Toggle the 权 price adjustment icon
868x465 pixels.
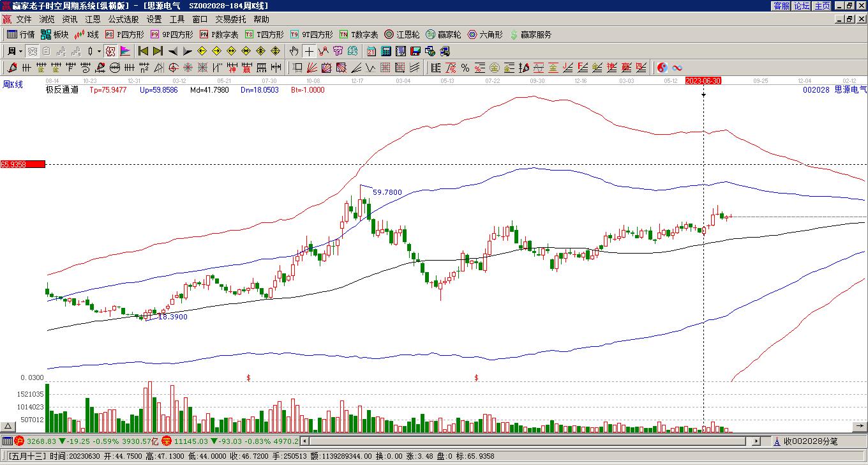pos(110,51)
